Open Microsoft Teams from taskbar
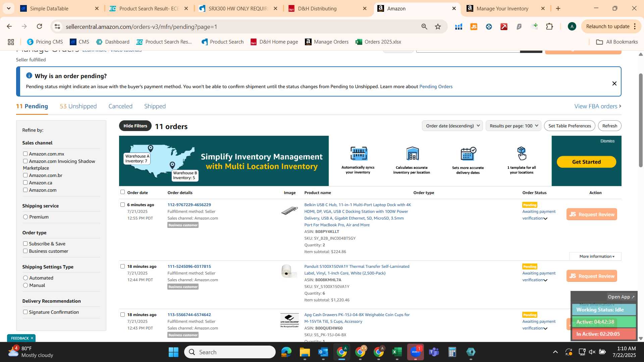 (434, 352)
